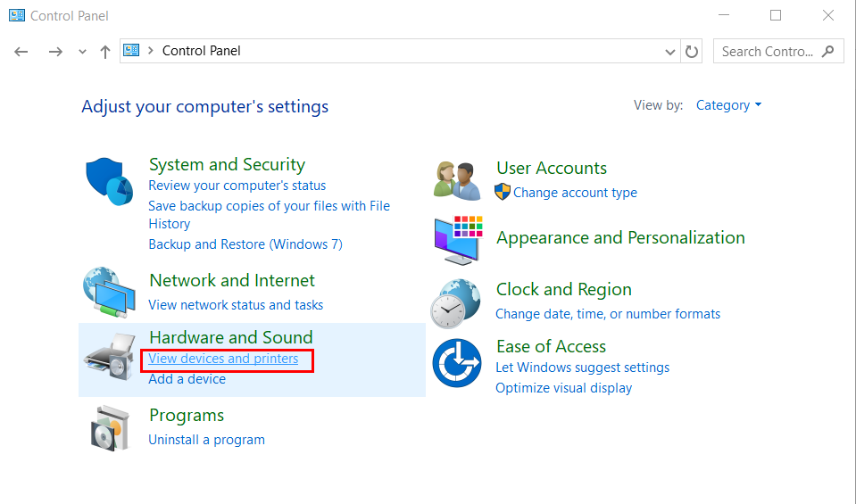
Task: Click Let Windows suggest settings
Action: [582, 368]
